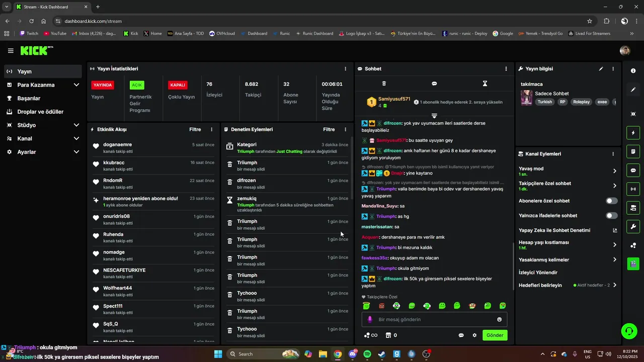Open Başarılar in left sidebar

[43, 99]
